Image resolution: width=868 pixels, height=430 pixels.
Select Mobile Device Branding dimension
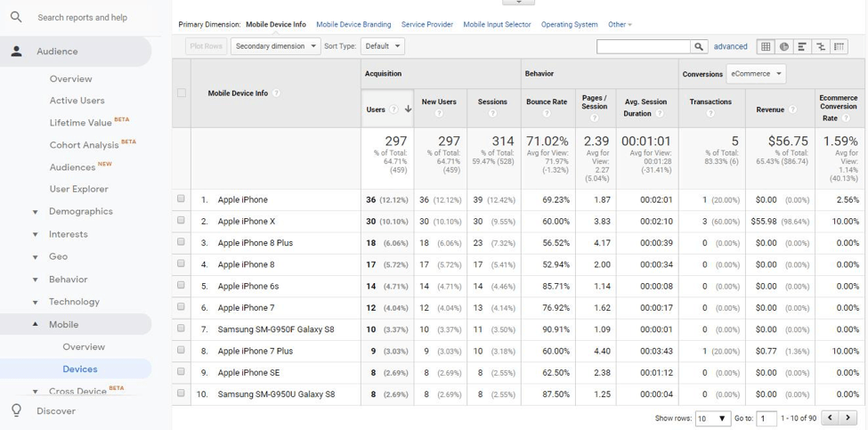[x=353, y=25]
